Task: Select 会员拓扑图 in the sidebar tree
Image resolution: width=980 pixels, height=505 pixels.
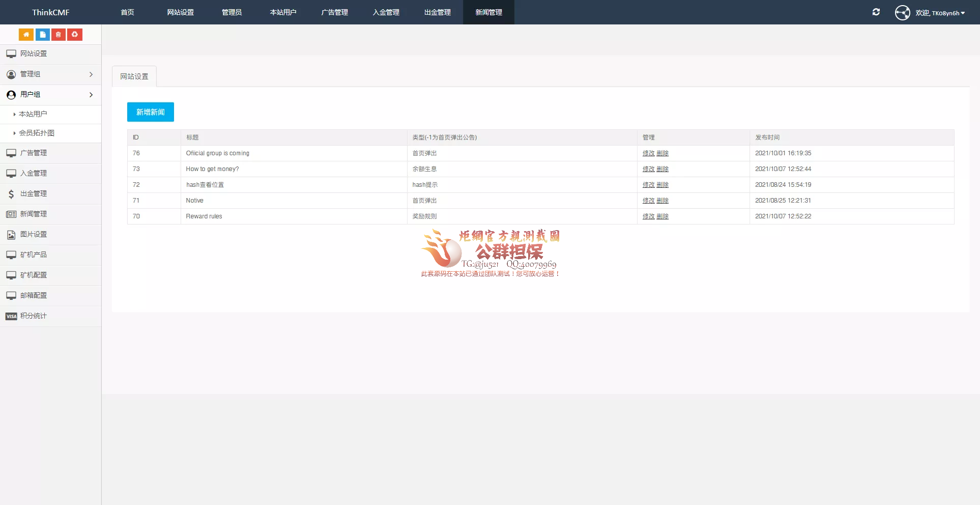Action: 37,133
